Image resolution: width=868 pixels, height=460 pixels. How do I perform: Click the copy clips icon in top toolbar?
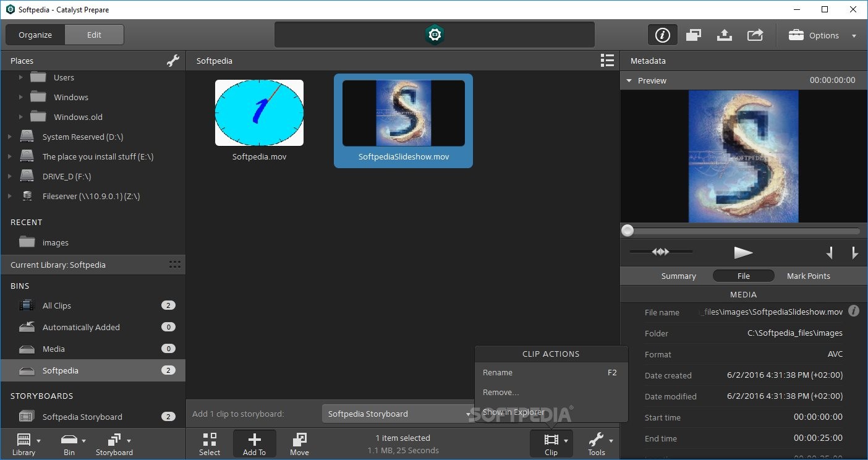point(693,35)
